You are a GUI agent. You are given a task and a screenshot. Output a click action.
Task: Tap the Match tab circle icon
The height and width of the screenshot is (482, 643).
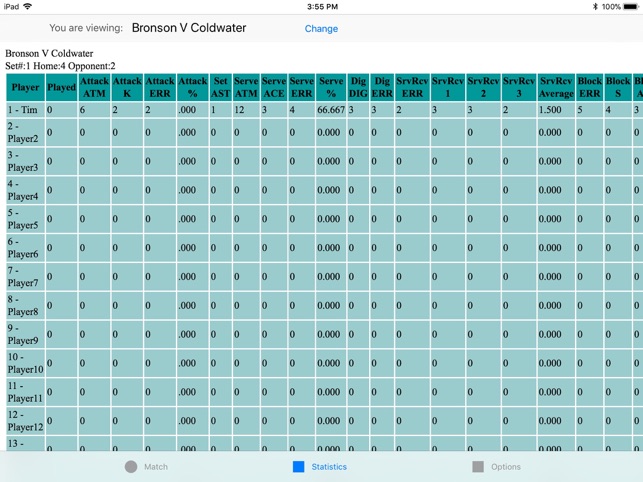pyautogui.click(x=131, y=467)
